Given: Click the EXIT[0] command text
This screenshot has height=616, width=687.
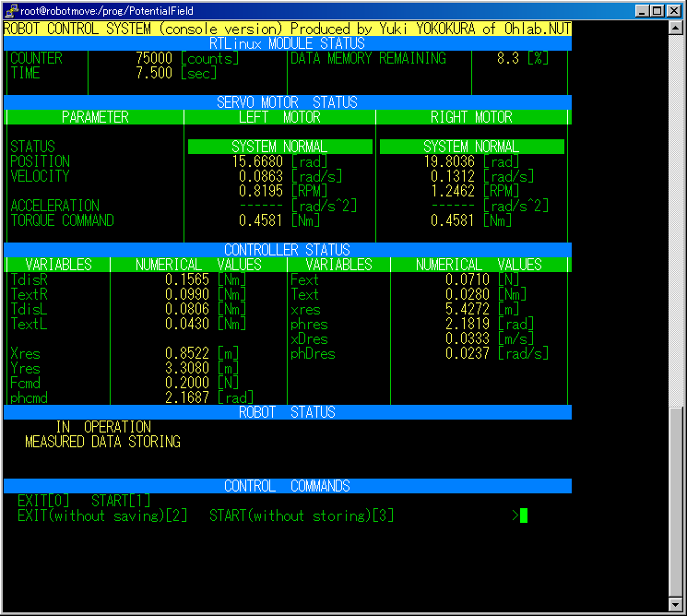Looking at the screenshot, I should tap(43, 501).
